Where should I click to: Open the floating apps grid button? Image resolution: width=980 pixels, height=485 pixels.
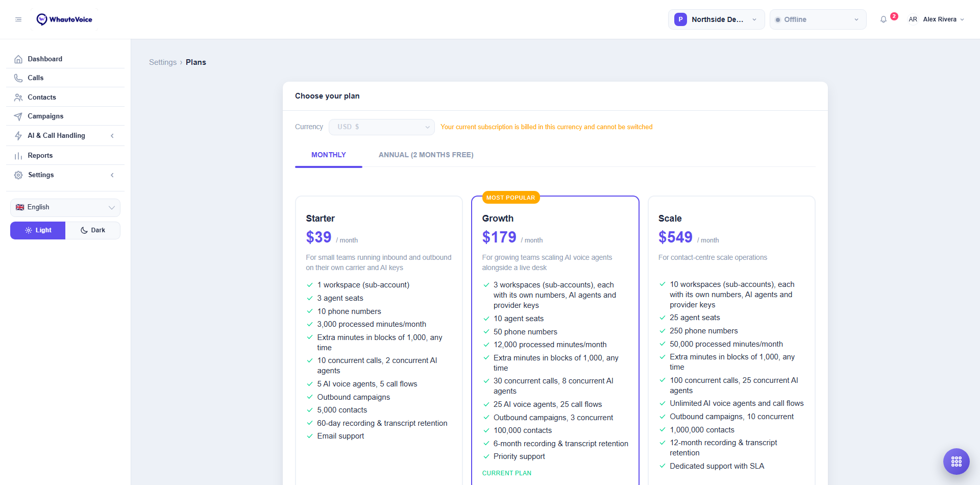pos(957,462)
